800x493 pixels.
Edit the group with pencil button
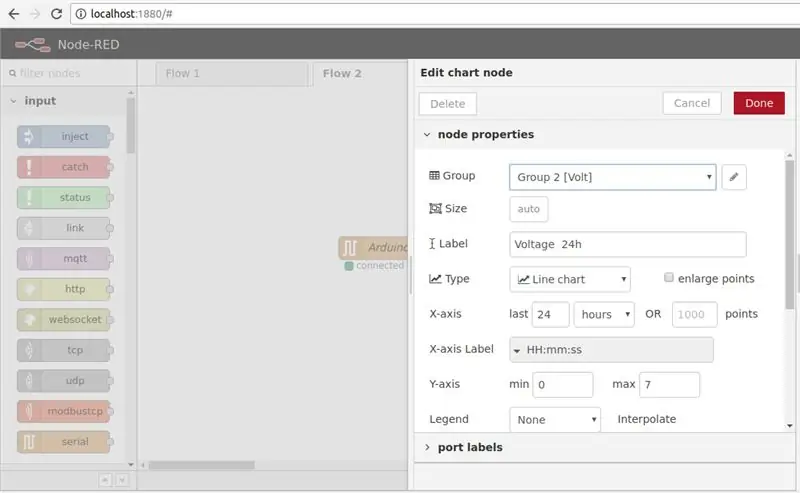pyautogui.click(x=734, y=177)
